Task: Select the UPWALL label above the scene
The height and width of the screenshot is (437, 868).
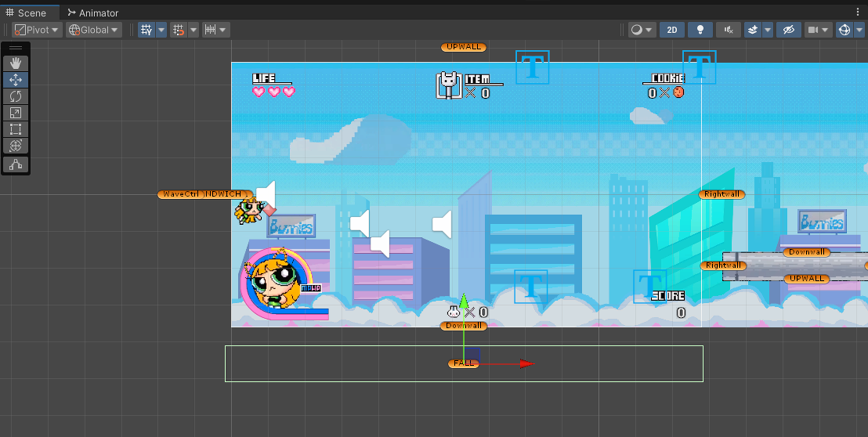Action: point(464,47)
